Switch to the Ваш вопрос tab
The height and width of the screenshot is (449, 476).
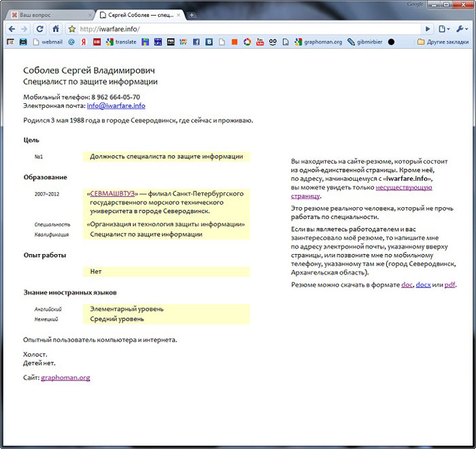[44, 14]
